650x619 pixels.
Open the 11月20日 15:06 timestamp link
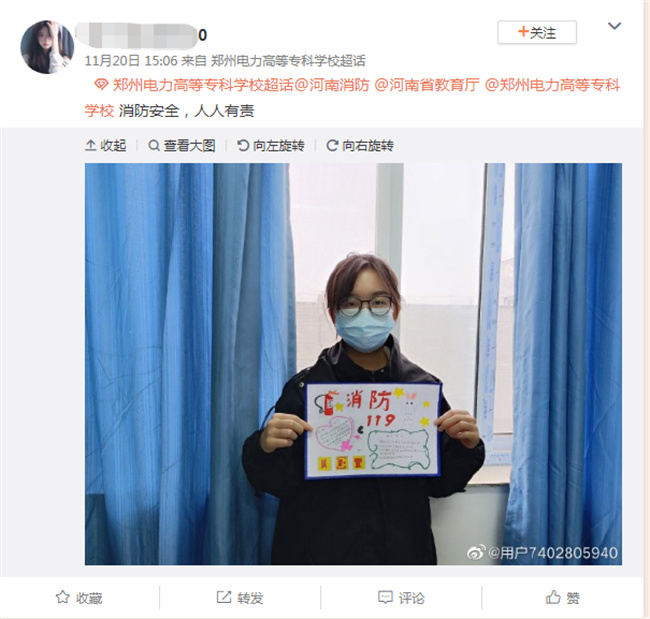[131, 61]
